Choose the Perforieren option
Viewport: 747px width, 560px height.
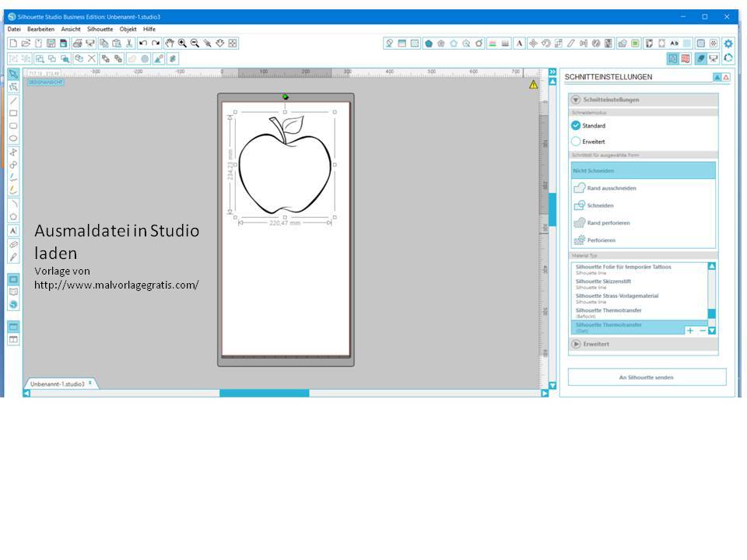pyautogui.click(x=644, y=240)
